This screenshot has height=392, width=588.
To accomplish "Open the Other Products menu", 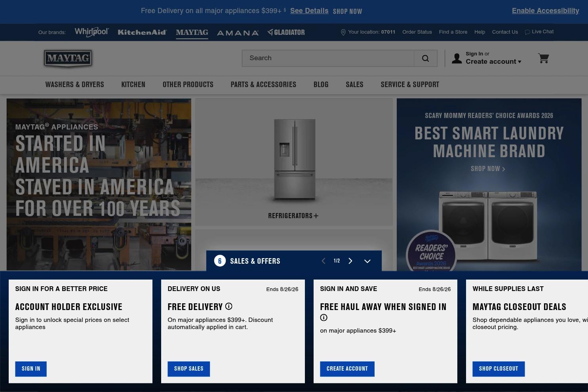I will click(188, 84).
